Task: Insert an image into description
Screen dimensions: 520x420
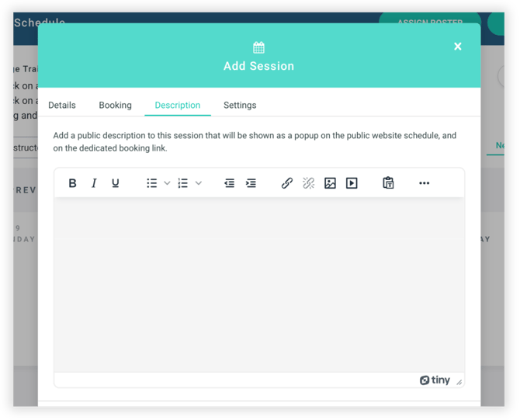Action: 330,183
